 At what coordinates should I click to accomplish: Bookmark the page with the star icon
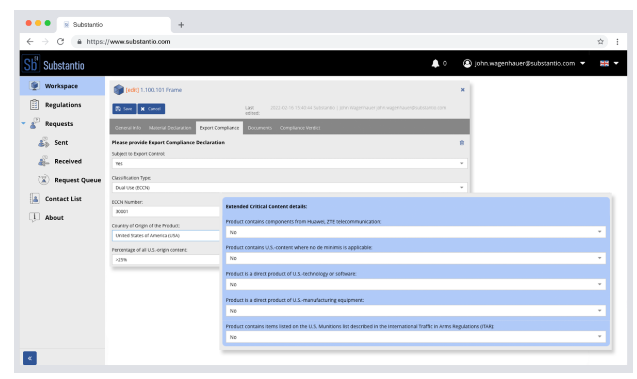(600, 41)
